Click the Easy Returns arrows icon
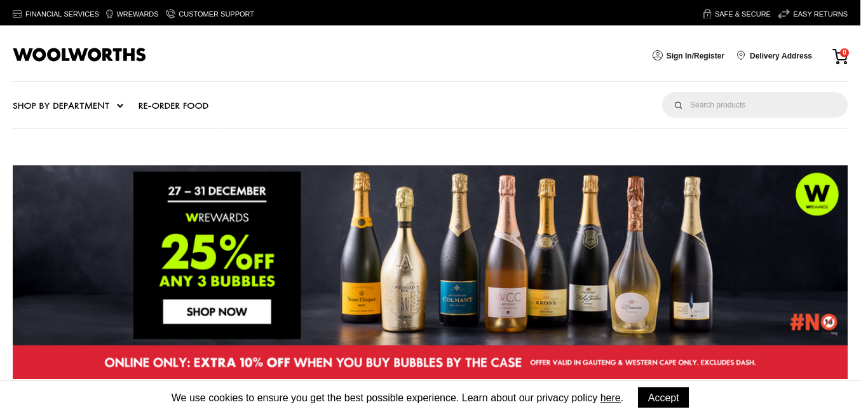The height and width of the screenshot is (414, 868). (x=783, y=14)
